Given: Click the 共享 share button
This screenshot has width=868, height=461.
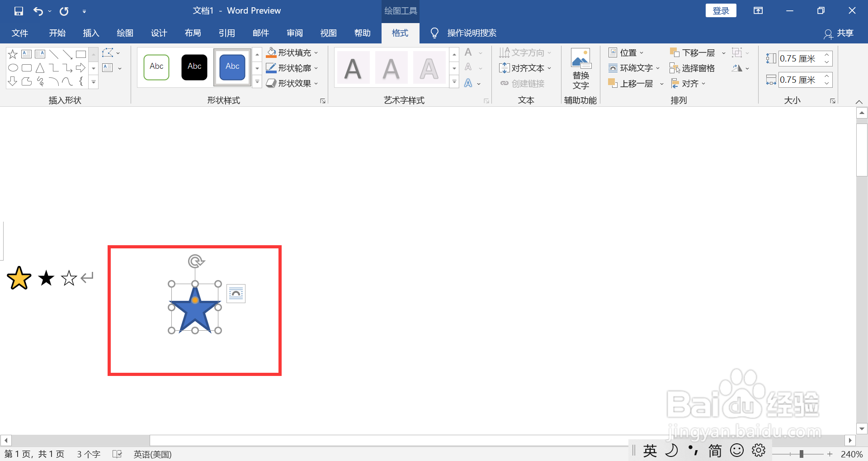Looking at the screenshot, I should (x=839, y=33).
